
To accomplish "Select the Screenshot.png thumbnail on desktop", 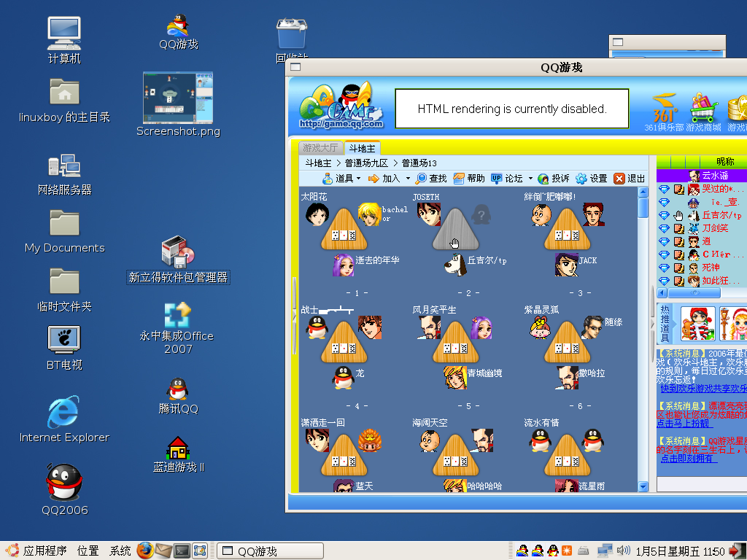I will [x=178, y=104].
